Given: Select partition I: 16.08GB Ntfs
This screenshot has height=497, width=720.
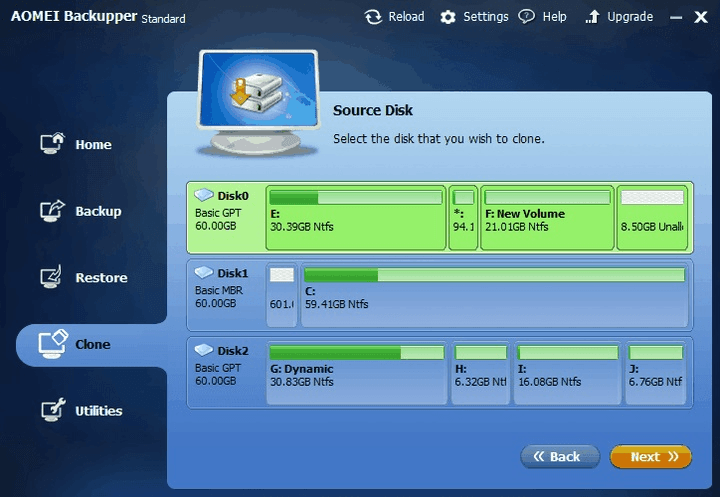Looking at the screenshot, I should tap(568, 373).
